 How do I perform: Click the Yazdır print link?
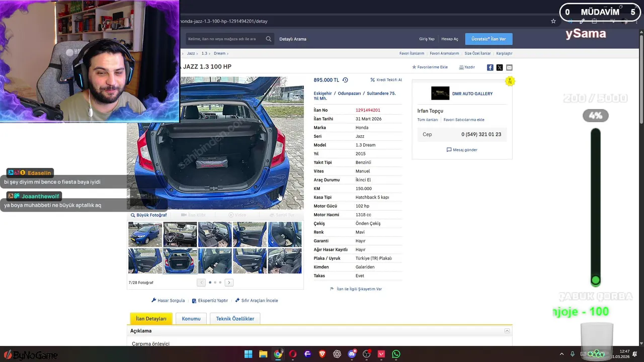467,67
